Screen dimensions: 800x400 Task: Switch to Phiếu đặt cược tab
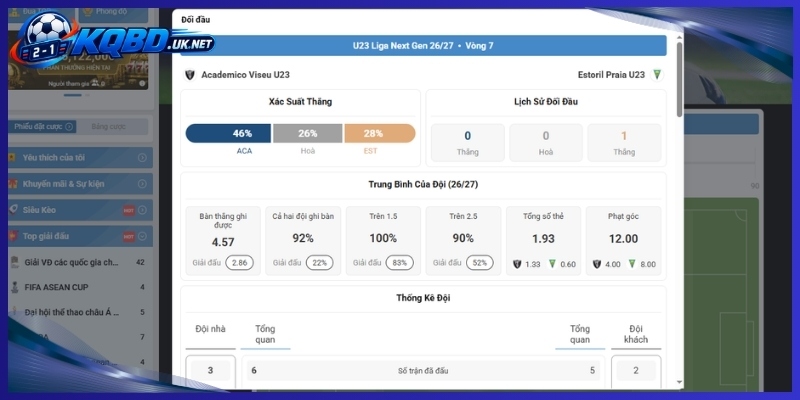click(43, 127)
